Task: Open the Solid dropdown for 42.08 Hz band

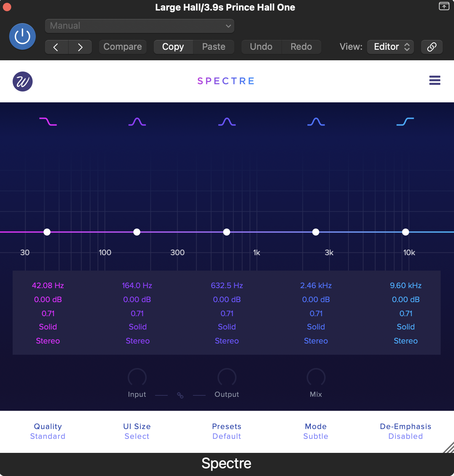Action: [x=48, y=327]
